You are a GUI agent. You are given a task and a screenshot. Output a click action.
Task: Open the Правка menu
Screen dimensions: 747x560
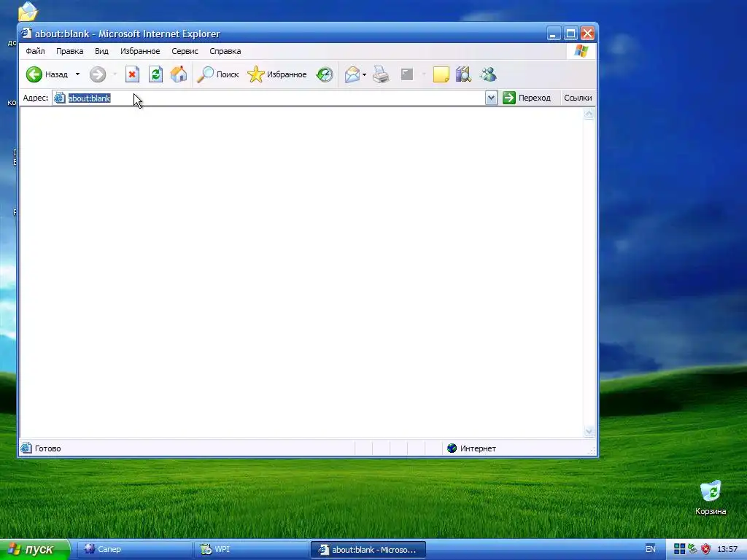click(x=69, y=51)
